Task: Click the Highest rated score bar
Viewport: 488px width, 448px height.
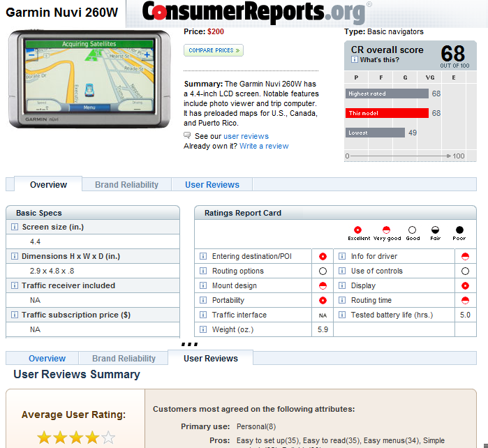Action: point(387,94)
